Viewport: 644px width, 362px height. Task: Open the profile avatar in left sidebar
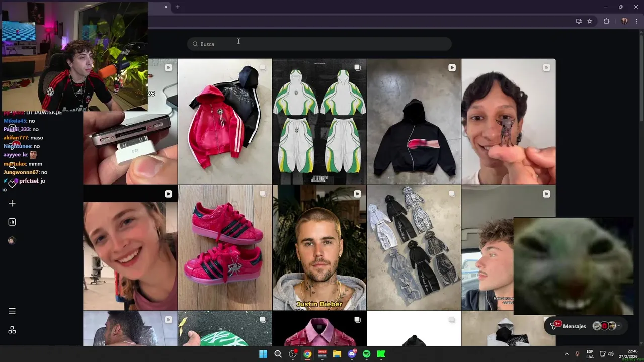(12, 240)
